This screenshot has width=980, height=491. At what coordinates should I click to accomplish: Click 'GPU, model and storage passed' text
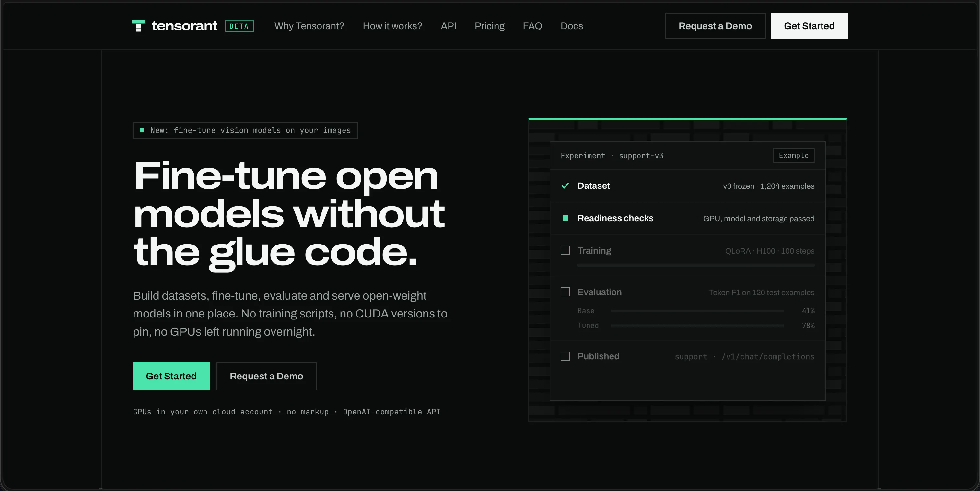point(759,219)
